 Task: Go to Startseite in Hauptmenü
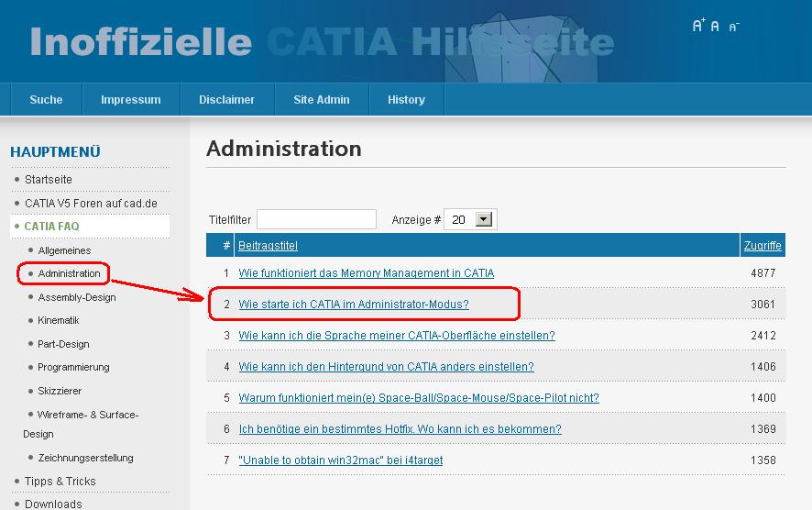[49, 180]
